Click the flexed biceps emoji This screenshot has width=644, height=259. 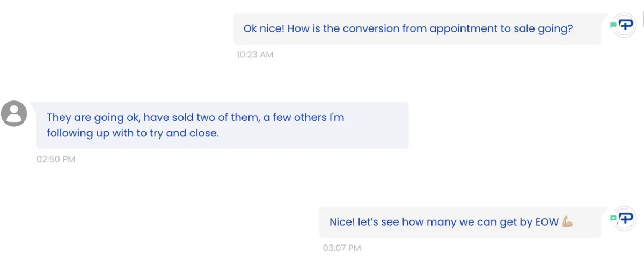pos(568,222)
